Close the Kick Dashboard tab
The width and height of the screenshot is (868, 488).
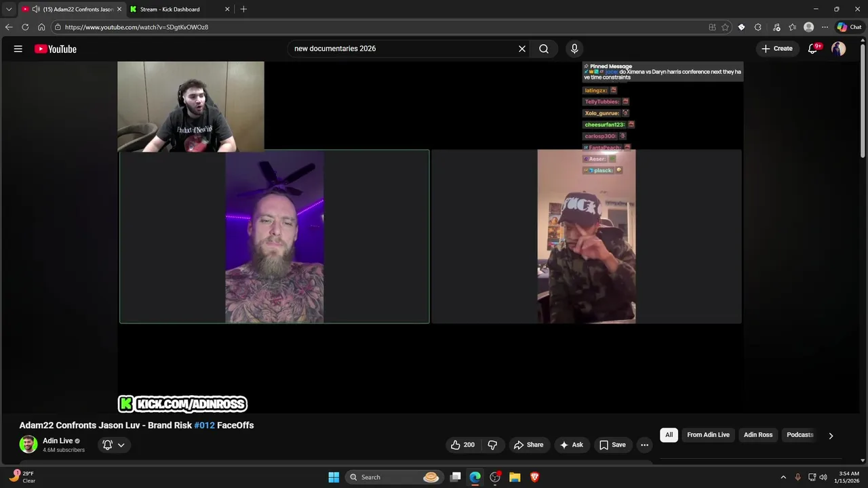click(x=227, y=9)
